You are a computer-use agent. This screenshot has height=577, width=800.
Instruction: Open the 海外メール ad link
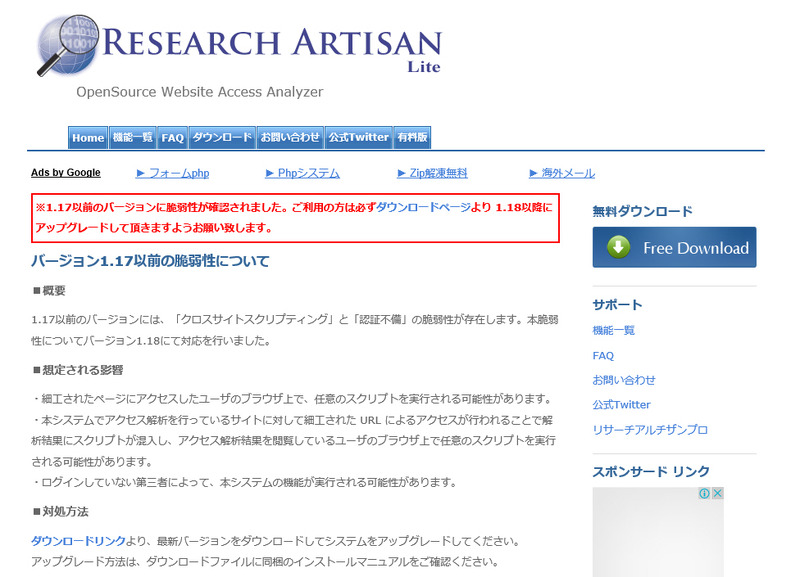click(x=561, y=173)
